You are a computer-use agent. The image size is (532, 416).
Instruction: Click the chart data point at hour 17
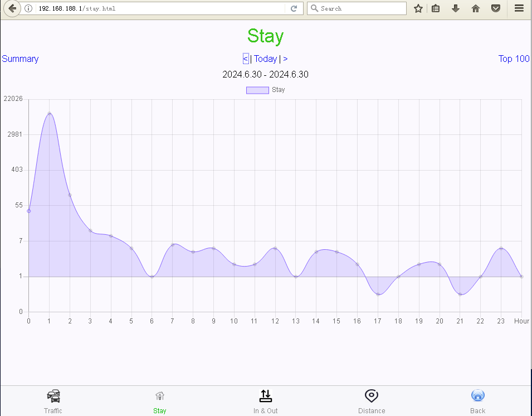pyautogui.click(x=378, y=294)
